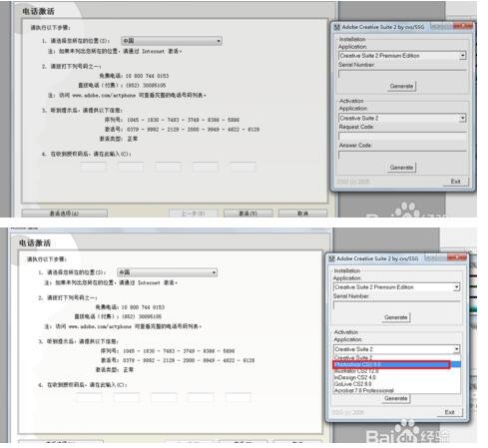The image size is (488, 448).
Task: Click www.adobe.com/actphone text in lower dialog
Action: pyautogui.click(x=100, y=327)
